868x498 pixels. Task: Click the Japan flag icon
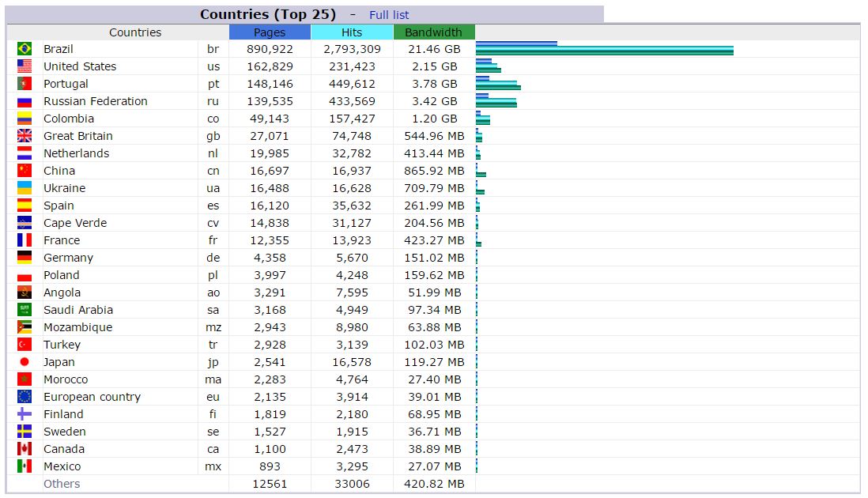(25, 362)
